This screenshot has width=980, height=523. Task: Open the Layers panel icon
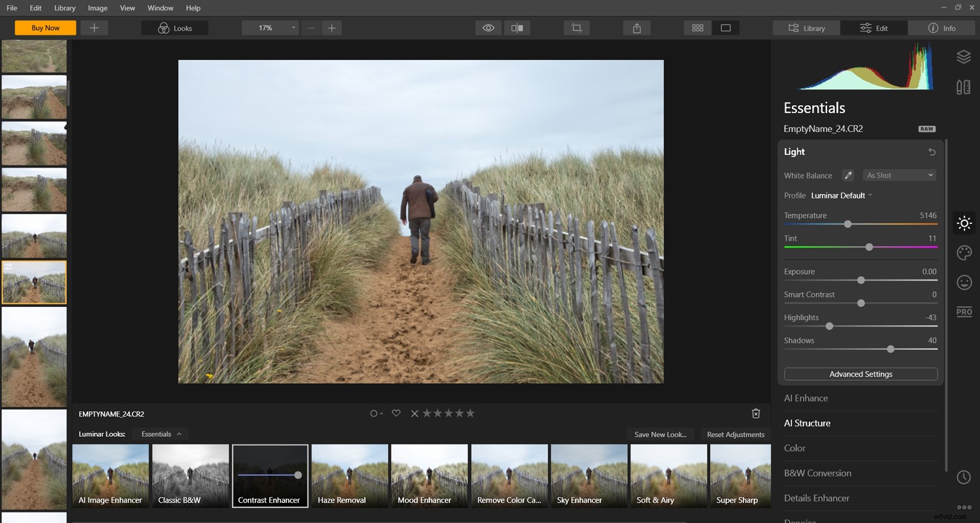964,57
